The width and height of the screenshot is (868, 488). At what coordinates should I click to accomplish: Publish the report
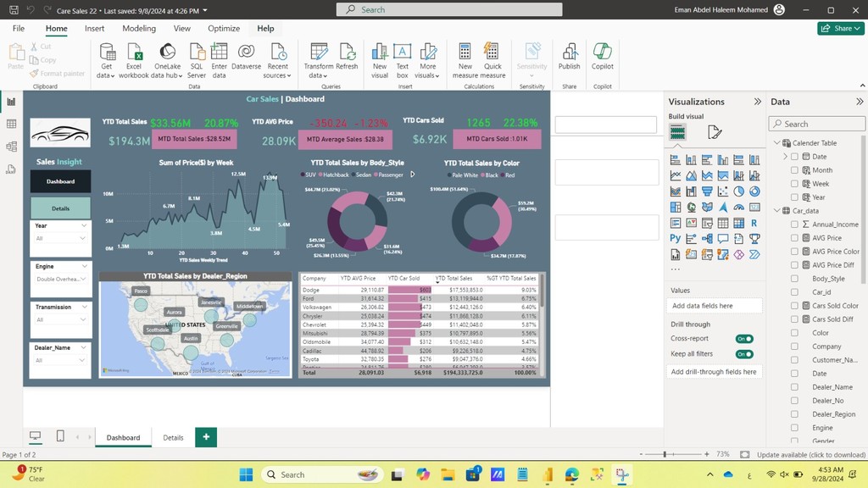(x=569, y=57)
